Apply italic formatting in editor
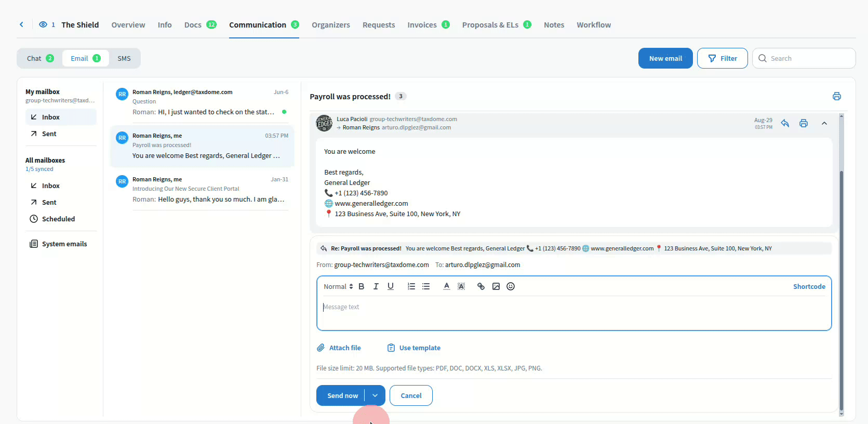Image resolution: width=868 pixels, height=424 pixels. pyautogui.click(x=376, y=286)
